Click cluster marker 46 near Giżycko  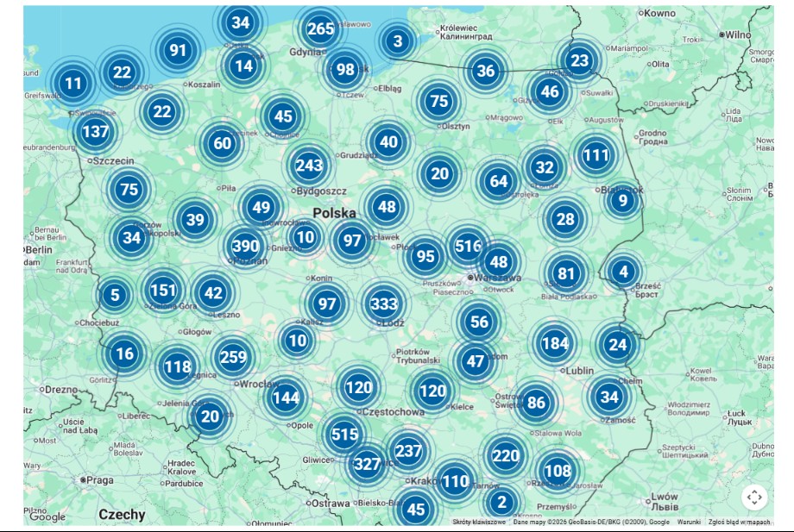(x=550, y=91)
